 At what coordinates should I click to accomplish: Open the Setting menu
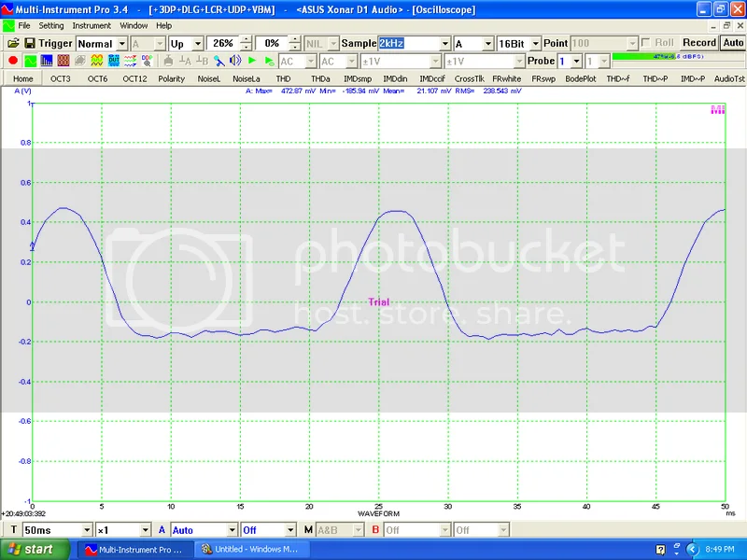(51, 25)
